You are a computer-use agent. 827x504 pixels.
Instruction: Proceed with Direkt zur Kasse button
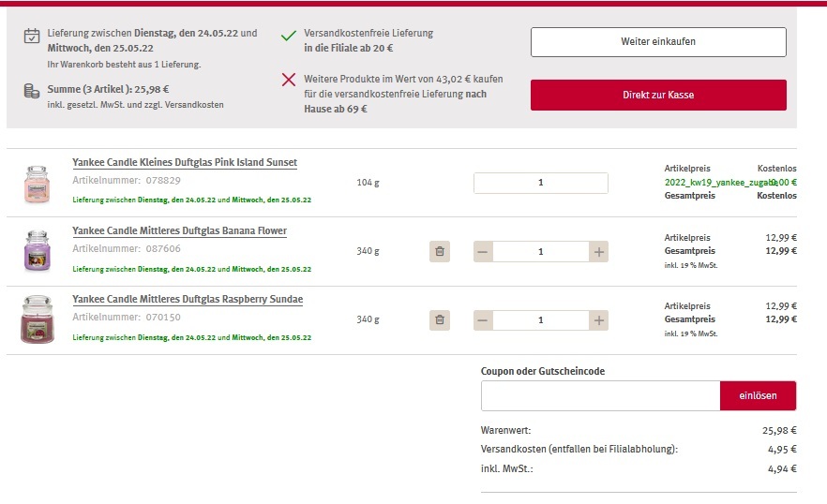point(658,95)
